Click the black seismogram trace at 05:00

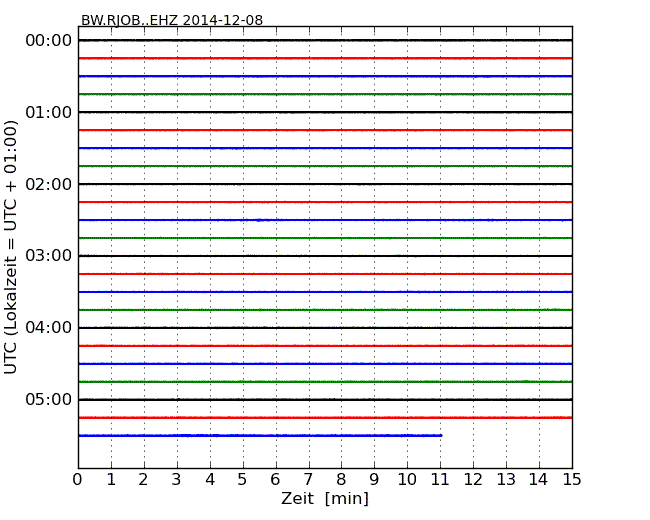[325, 399]
